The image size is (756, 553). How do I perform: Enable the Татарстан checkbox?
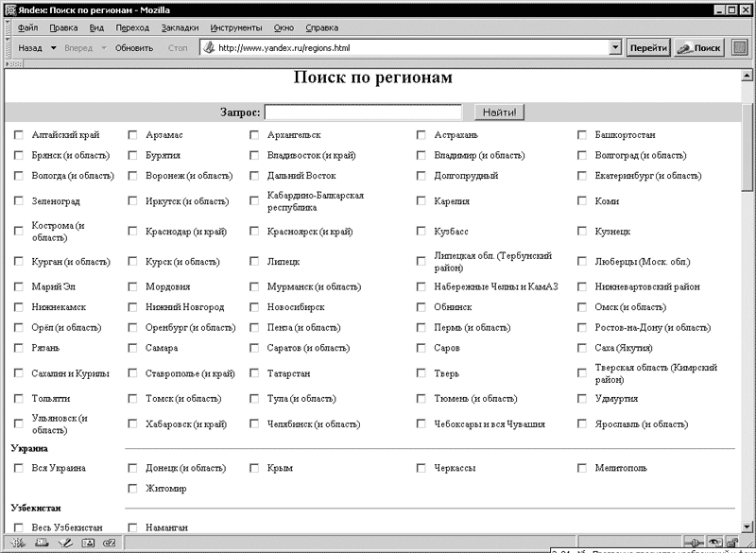[x=254, y=372]
